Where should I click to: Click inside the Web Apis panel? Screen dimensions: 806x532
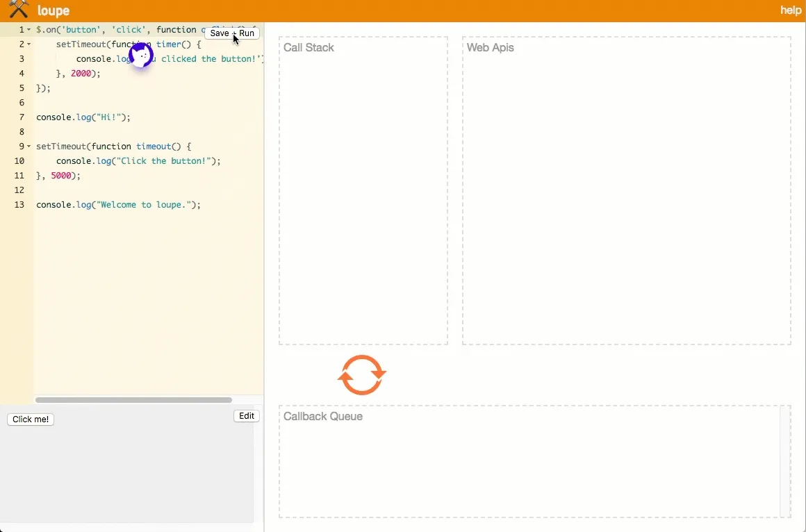coord(626,194)
